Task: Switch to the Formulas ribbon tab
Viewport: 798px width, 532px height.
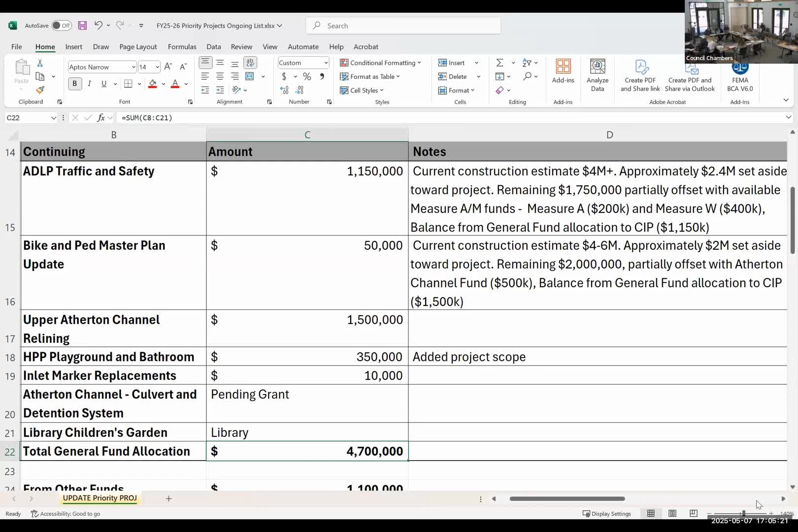Action: (182, 47)
